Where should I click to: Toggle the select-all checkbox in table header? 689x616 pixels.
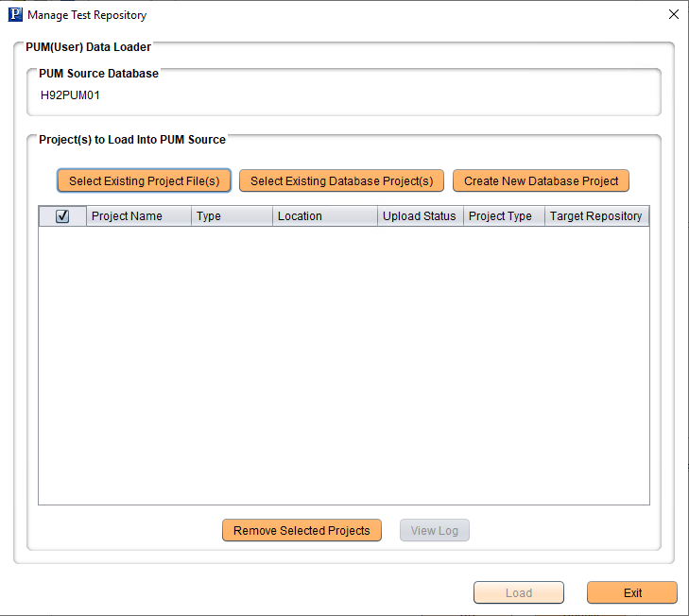click(62, 216)
